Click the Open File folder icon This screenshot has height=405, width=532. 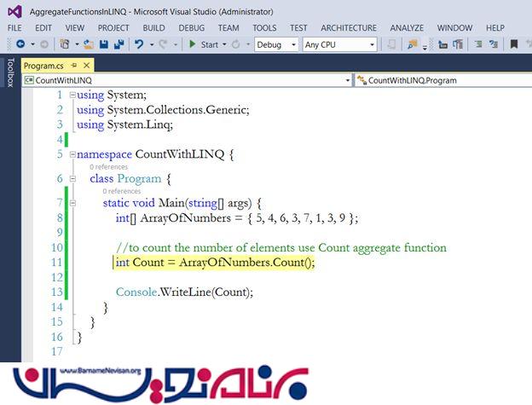point(88,44)
